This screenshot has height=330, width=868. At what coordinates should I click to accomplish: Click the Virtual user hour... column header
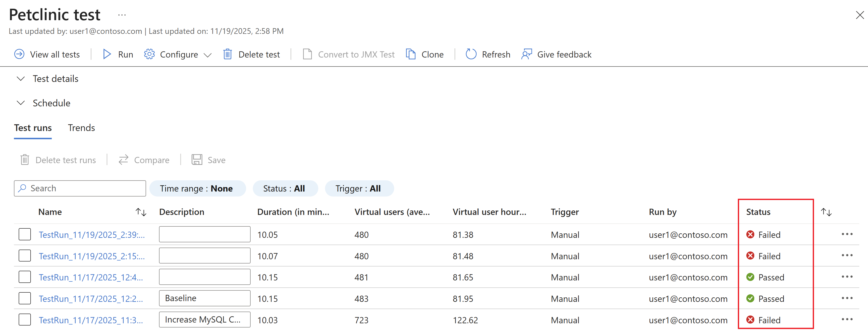tap(489, 212)
